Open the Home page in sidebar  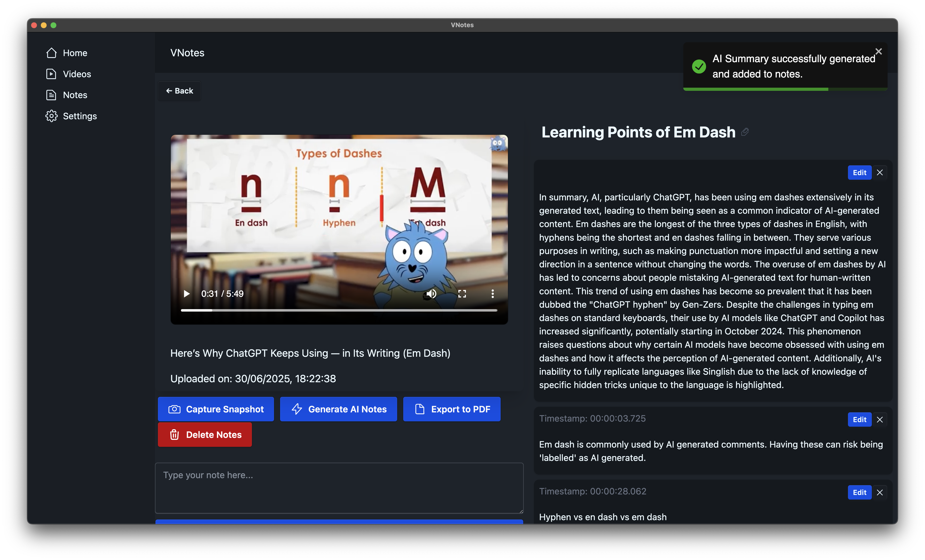67,53
